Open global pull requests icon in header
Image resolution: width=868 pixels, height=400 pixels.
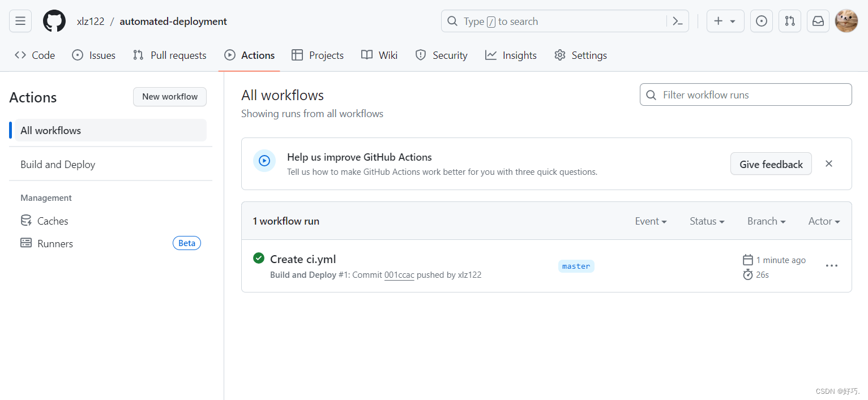[790, 21]
